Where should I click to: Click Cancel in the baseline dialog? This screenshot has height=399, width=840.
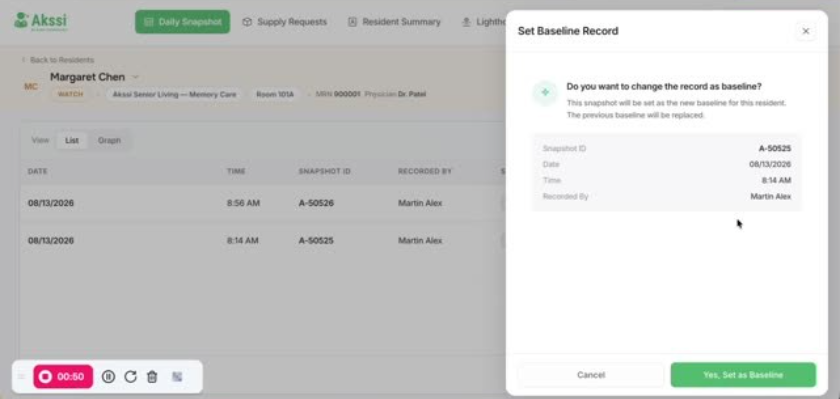coord(591,375)
